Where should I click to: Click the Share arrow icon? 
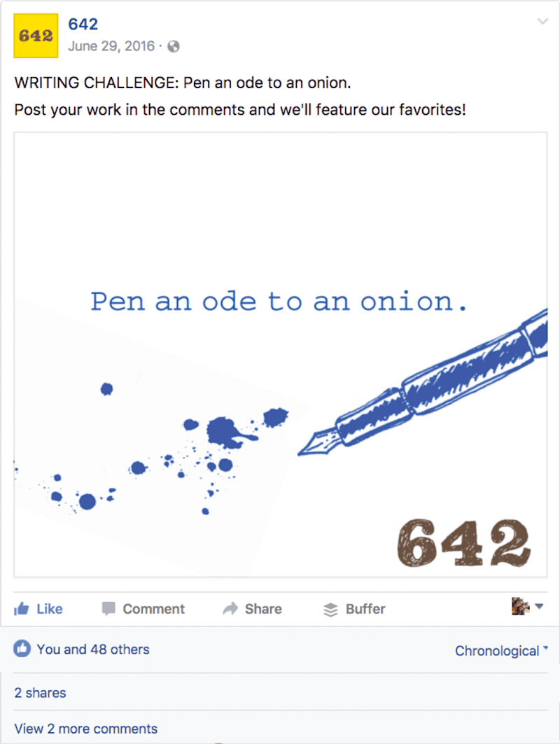point(230,609)
